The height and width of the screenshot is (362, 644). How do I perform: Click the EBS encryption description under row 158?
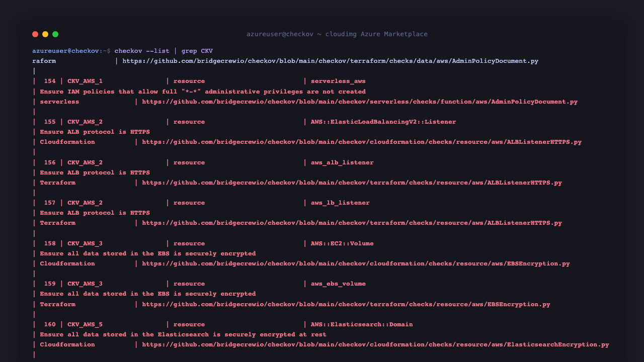pyautogui.click(x=148, y=253)
